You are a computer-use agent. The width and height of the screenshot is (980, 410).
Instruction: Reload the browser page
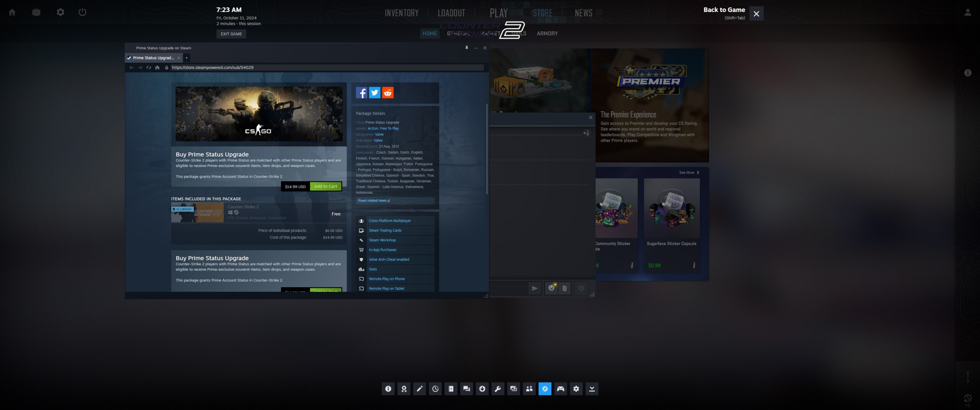click(x=149, y=67)
